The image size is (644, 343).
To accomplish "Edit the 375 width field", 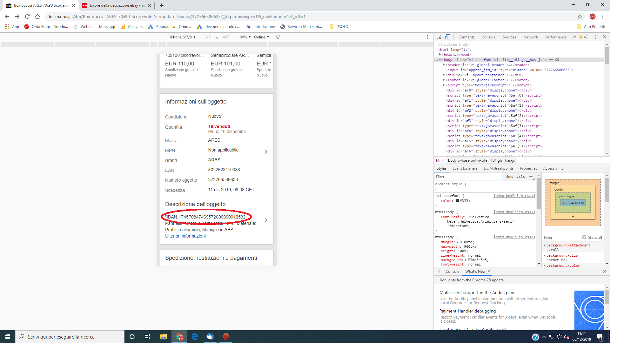I will coord(207,37).
